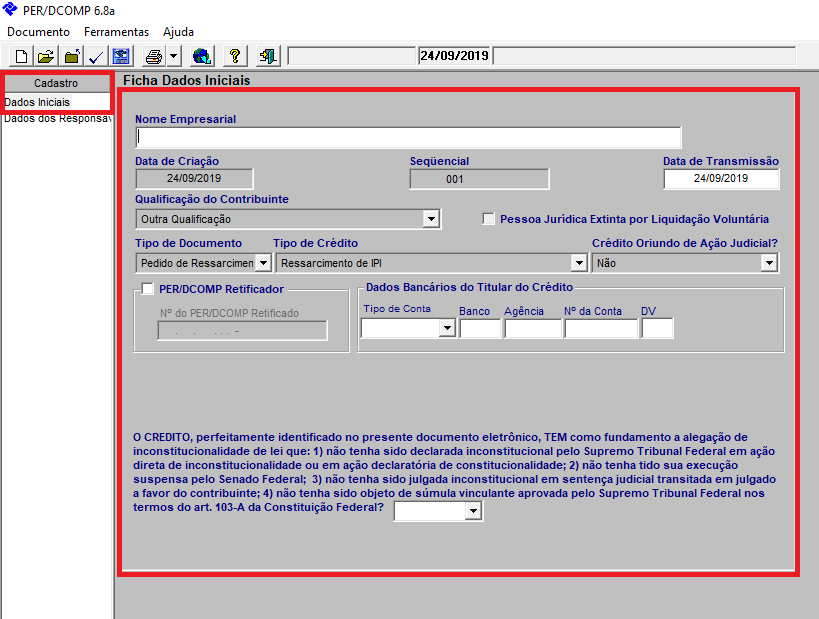
Task: Open an existing document via folder icon
Action: coord(46,56)
